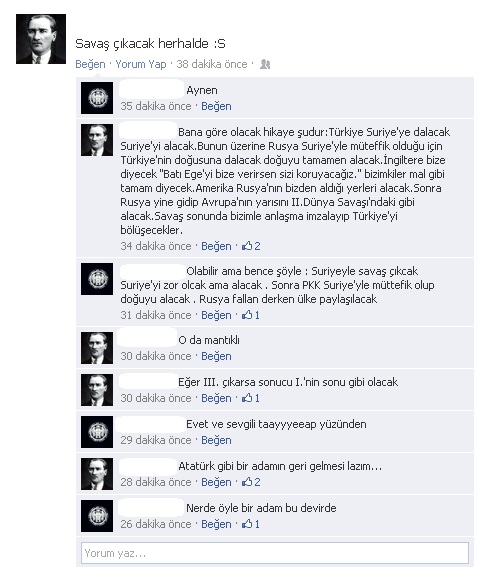The height and width of the screenshot is (567, 477).
Task: Click Beğen on the 'Aynen' comment
Action: click(216, 106)
